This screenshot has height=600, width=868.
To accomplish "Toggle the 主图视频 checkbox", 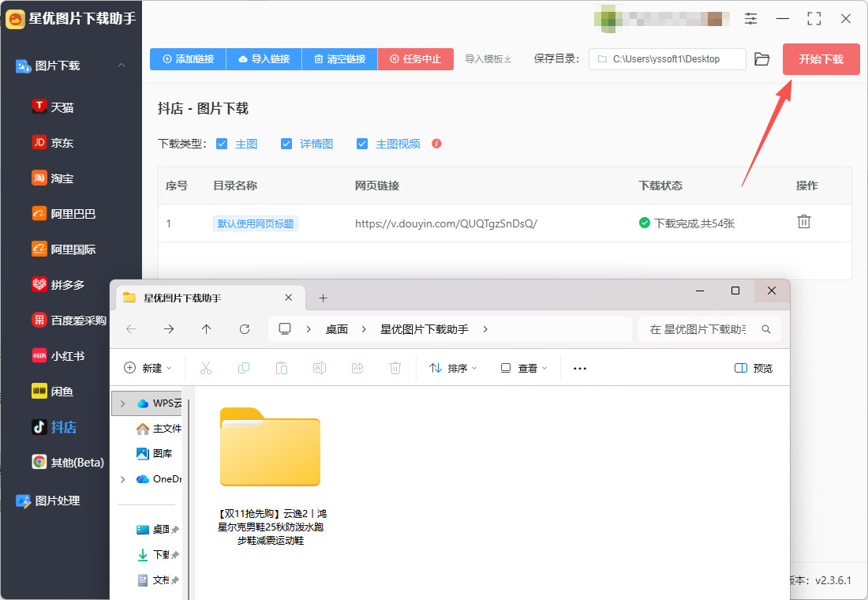I will 362,144.
